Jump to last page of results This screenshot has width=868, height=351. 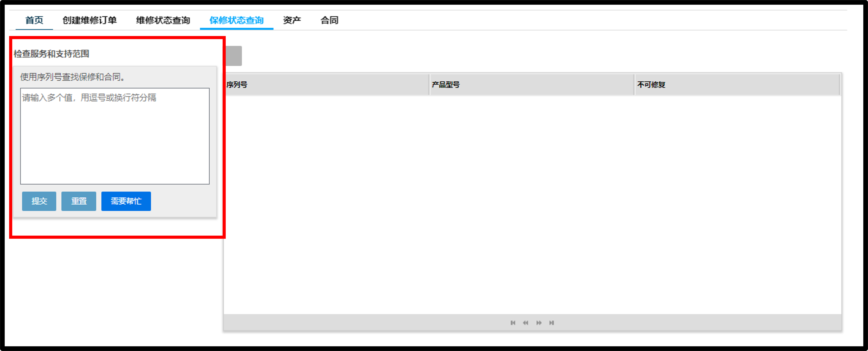(x=552, y=323)
